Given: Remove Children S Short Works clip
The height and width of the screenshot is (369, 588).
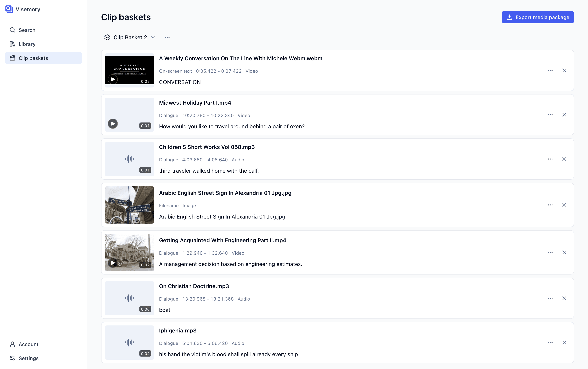Looking at the screenshot, I should point(564,159).
